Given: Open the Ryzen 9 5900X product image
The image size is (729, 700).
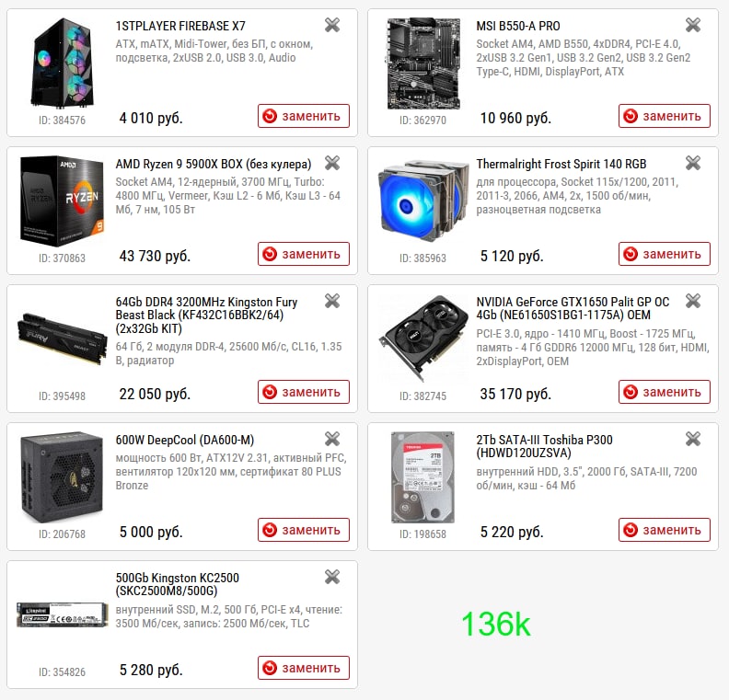Looking at the screenshot, I should (x=62, y=201).
